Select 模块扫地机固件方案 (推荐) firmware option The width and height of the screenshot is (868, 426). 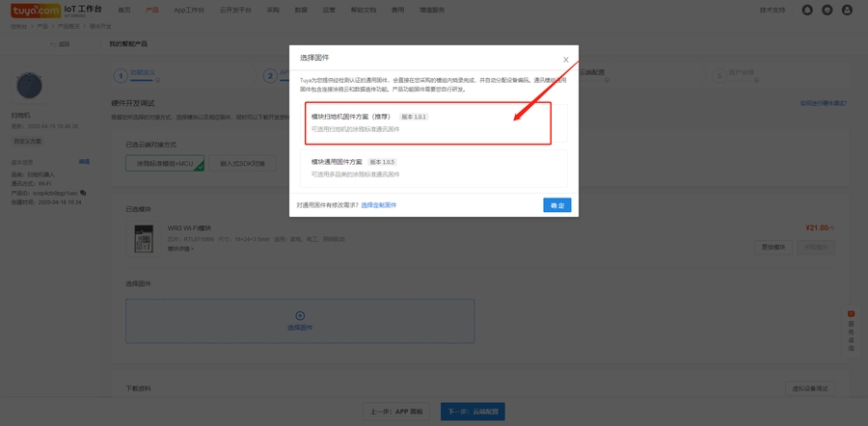pos(427,122)
